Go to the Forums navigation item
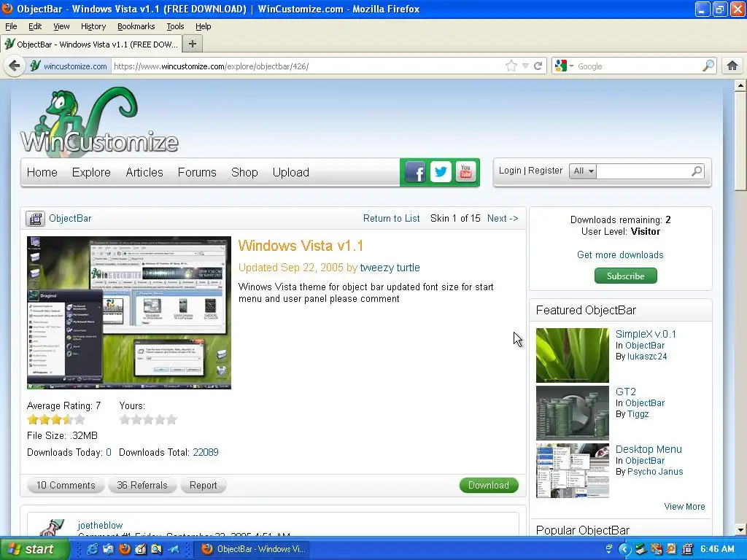747x560 pixels. pos(197,172)
